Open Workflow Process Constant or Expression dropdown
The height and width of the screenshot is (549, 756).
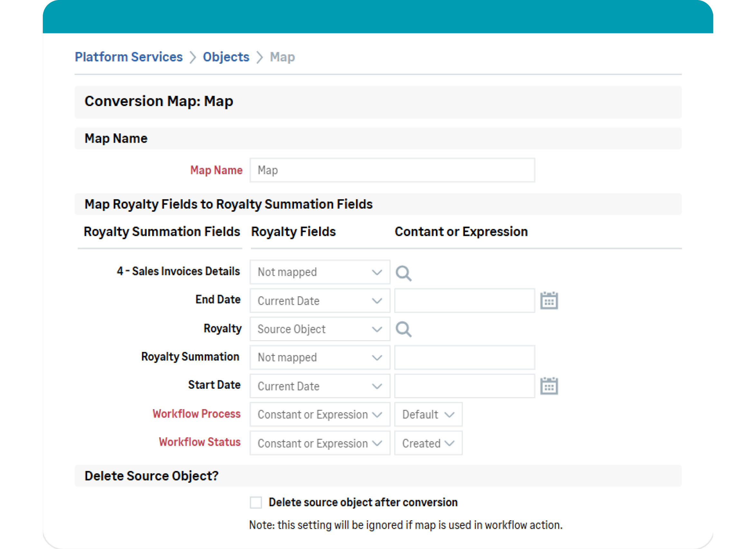click(320, 414)
